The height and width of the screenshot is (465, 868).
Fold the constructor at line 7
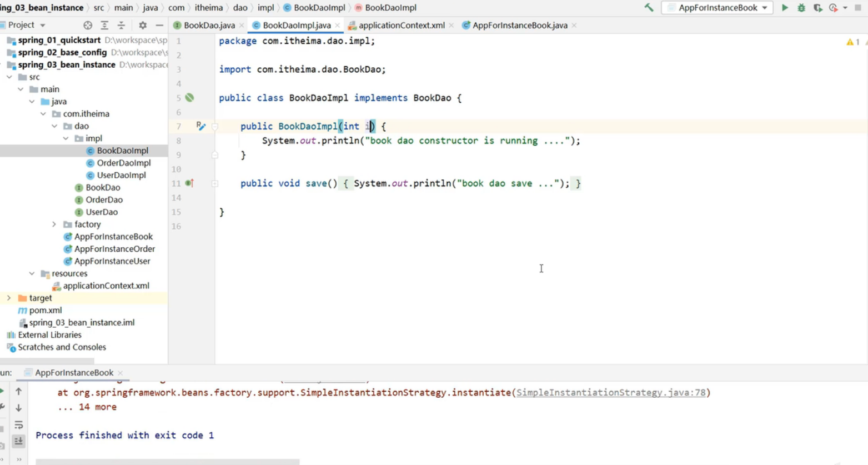(215, 127)
